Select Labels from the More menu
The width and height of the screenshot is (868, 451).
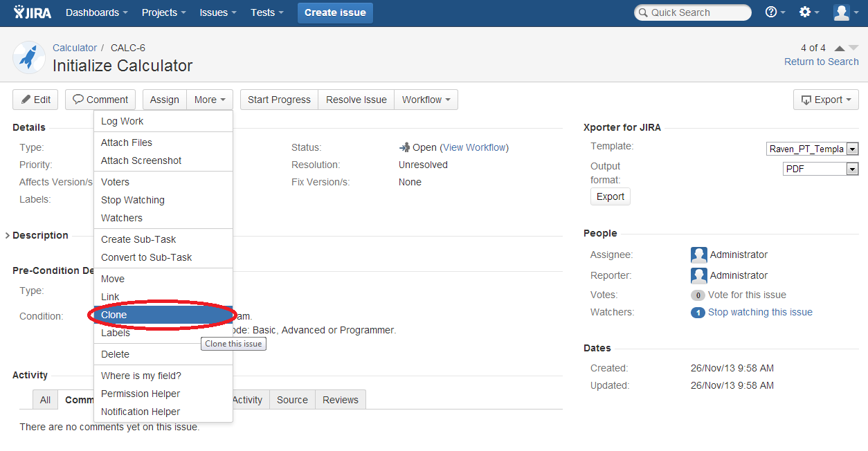163,333
